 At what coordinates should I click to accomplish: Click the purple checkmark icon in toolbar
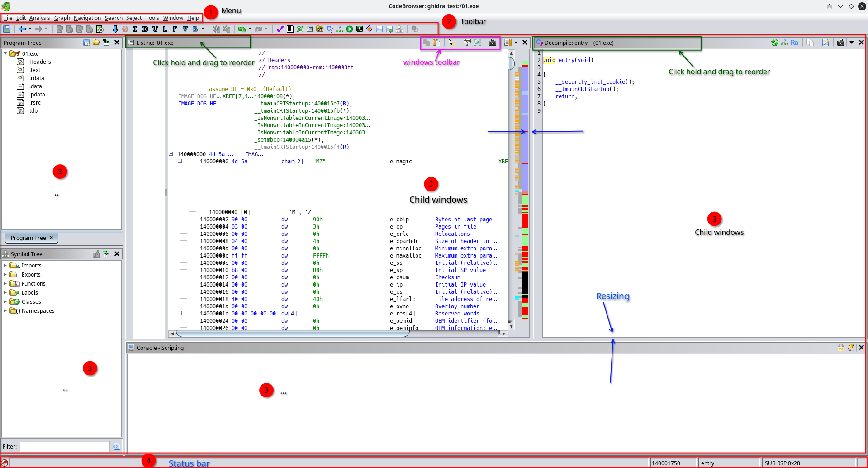point(280,29)
